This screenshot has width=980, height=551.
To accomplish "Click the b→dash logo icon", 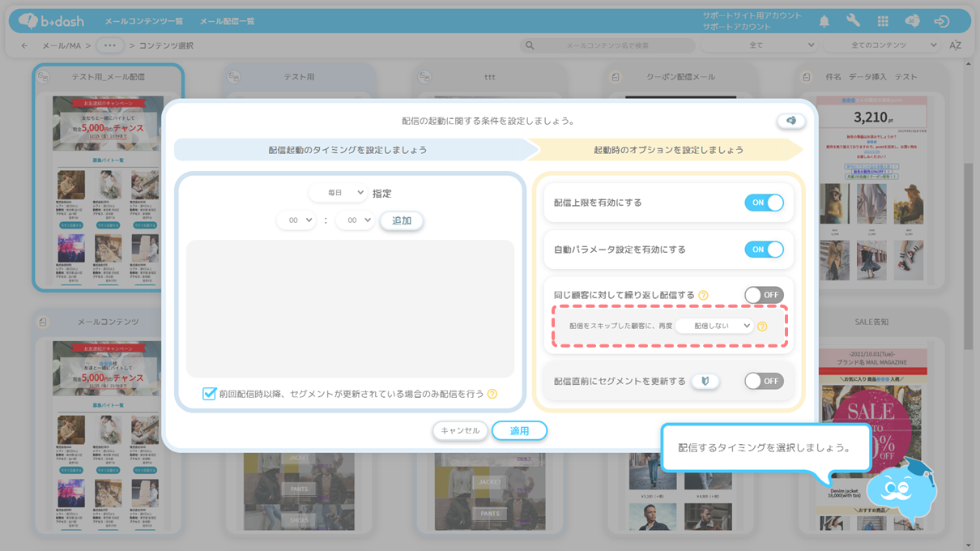I will (50, 21).
